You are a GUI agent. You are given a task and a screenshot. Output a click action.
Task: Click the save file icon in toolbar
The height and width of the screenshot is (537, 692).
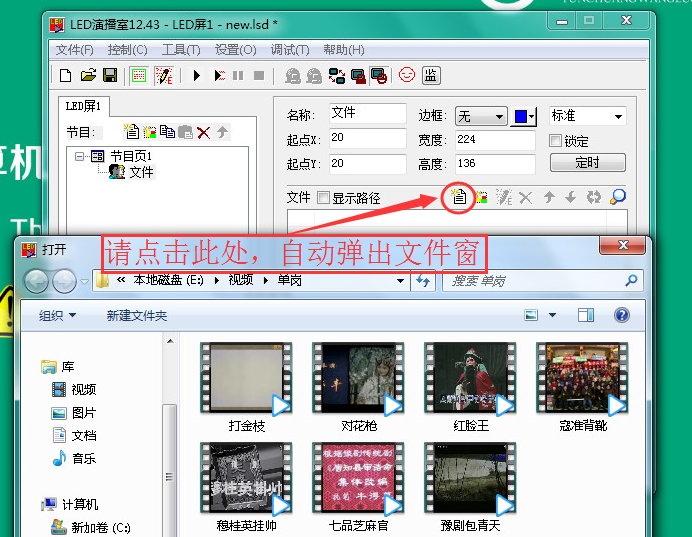pos(110,75)
